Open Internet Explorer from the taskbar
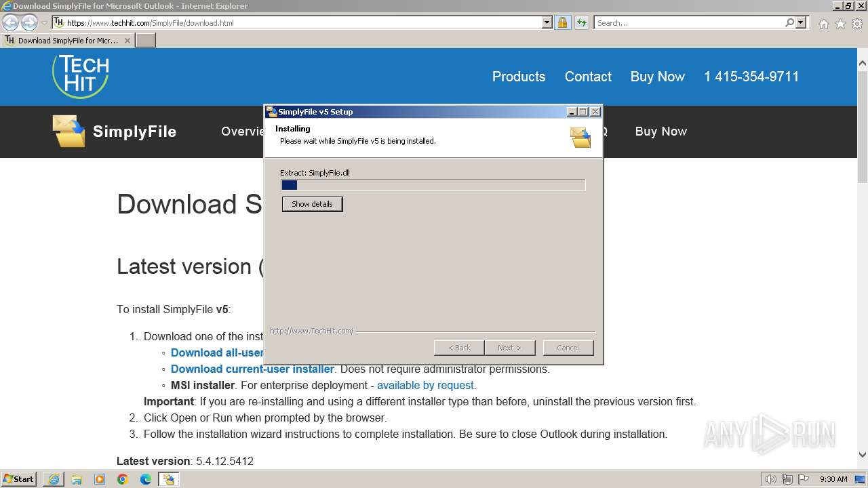Viewport: 868px width, 488px height. click(x=54, y=479)
